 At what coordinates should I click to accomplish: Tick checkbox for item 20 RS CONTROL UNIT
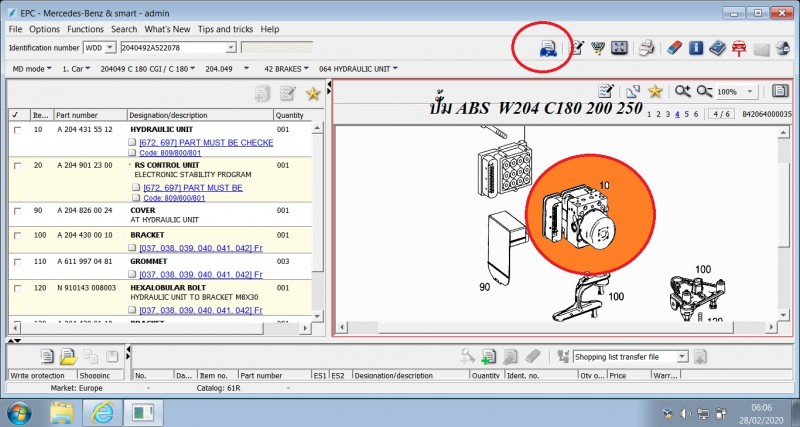[x=17, y=166]
